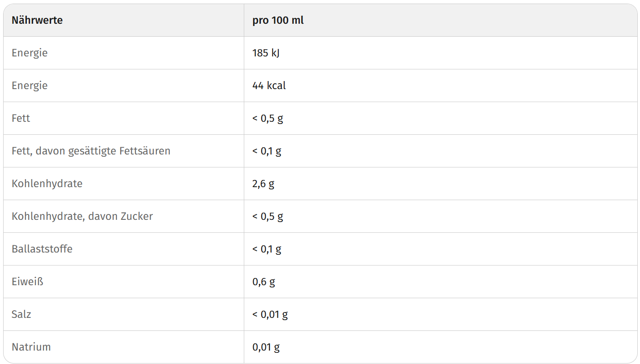Screen dimensions: 640x364
Task: Click the saturated fat '< 0,1 g' value
Action: (267, 151)
